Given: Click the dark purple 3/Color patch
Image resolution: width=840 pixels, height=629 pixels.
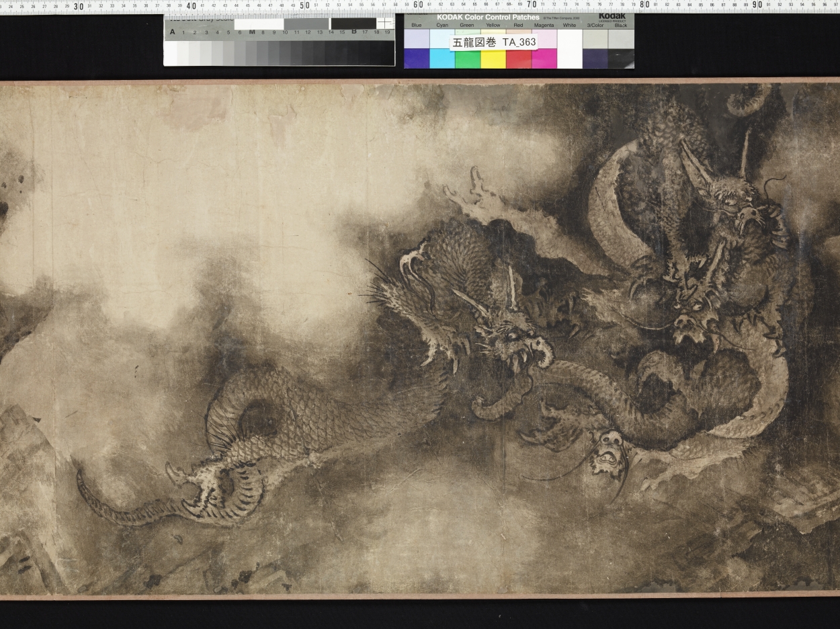Looking at the screenshot, I should coord(595,58).
